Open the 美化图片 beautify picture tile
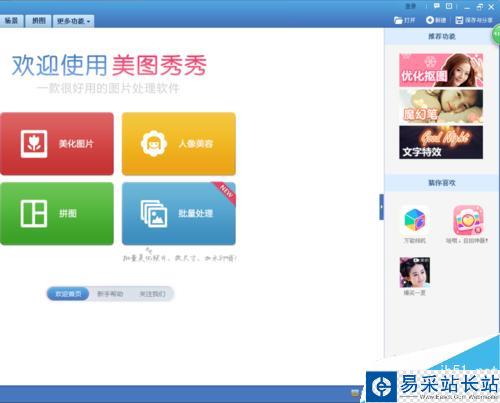Image resolution: width=500 pixels, height=403 pixels. (57, 144)
